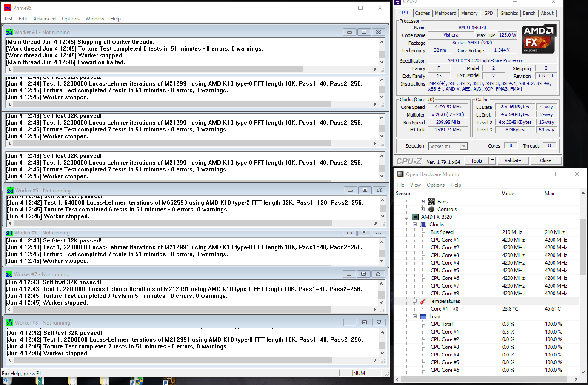Image resolution: width=588 pixels, height=385 pixels.
Task: Click the Tools button in CPU-Z
Action: (477, 160)
